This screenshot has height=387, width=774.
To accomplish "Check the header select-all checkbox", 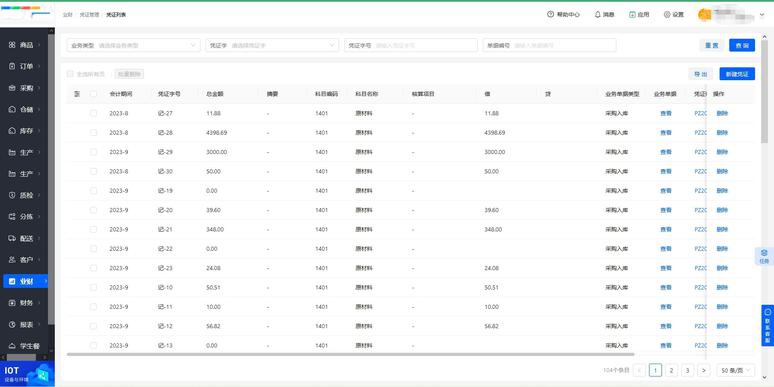I will [94, 94].
